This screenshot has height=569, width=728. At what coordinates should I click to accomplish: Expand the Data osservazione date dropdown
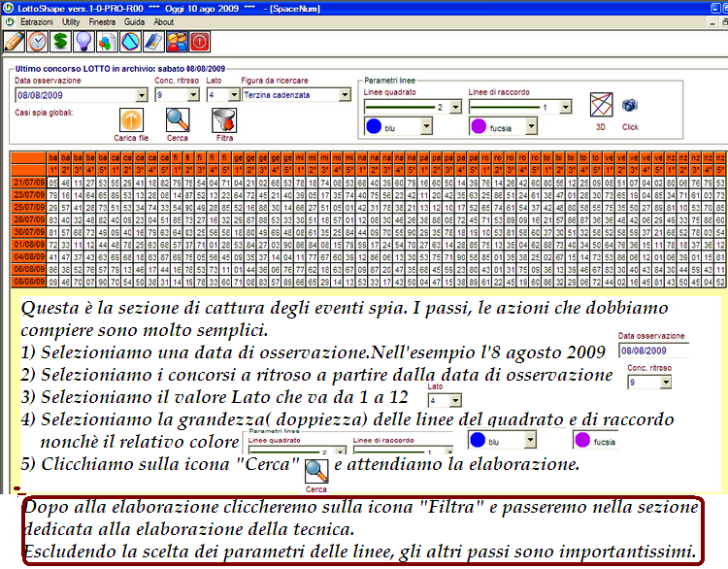pyautogui.click(x=142, y=95)
